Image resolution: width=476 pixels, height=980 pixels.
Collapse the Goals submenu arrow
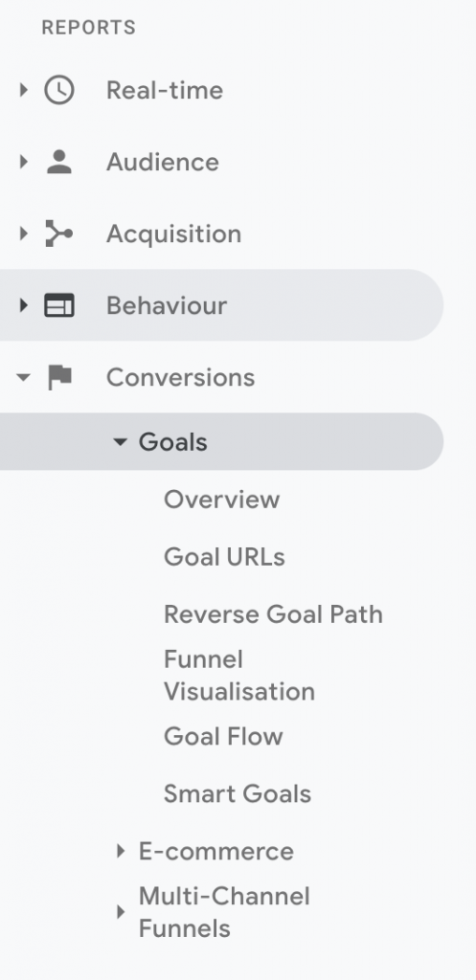point(120,442)
